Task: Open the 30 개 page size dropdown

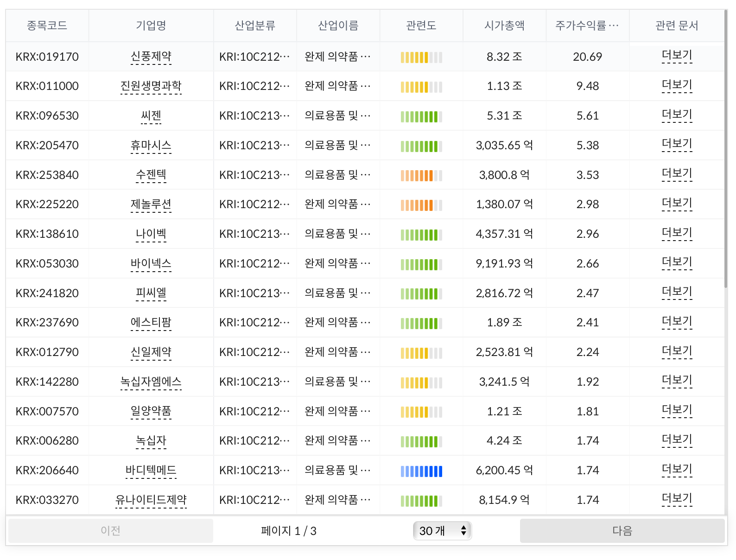Action: click(x=442, y=531)
